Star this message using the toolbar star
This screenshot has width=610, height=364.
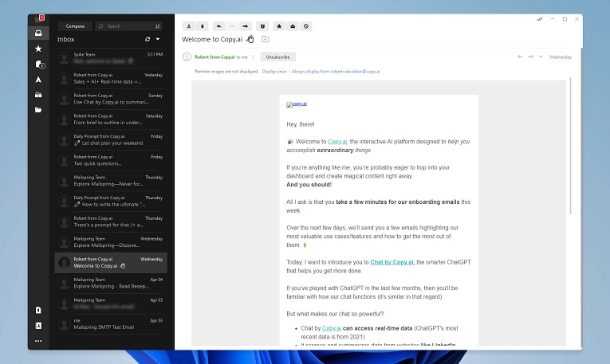tap(279, 26)
